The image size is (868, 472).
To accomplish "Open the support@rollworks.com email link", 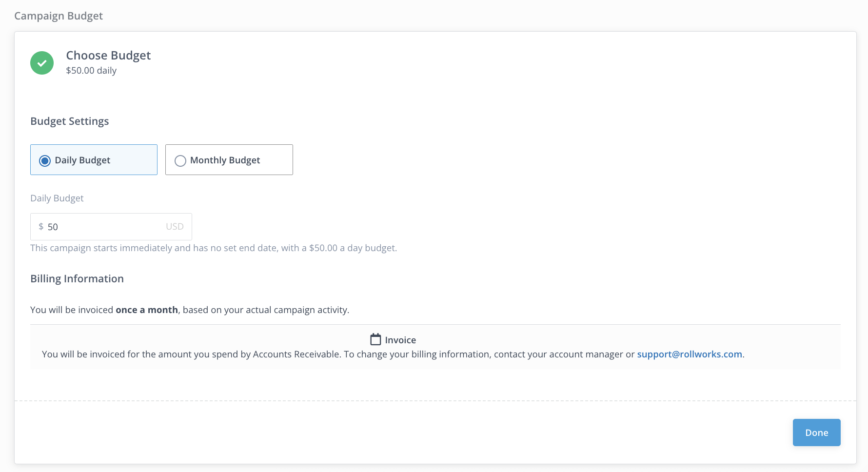I will pyautogui.click(x=689, y=354).
